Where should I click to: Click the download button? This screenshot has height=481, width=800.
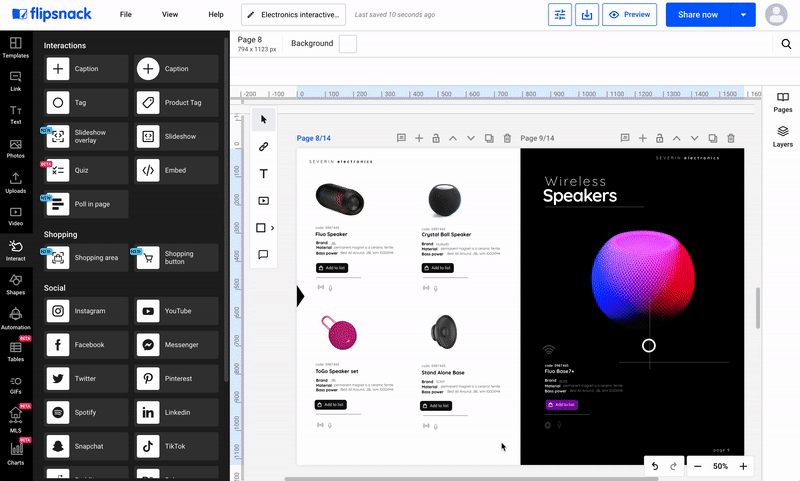[587, 15]
